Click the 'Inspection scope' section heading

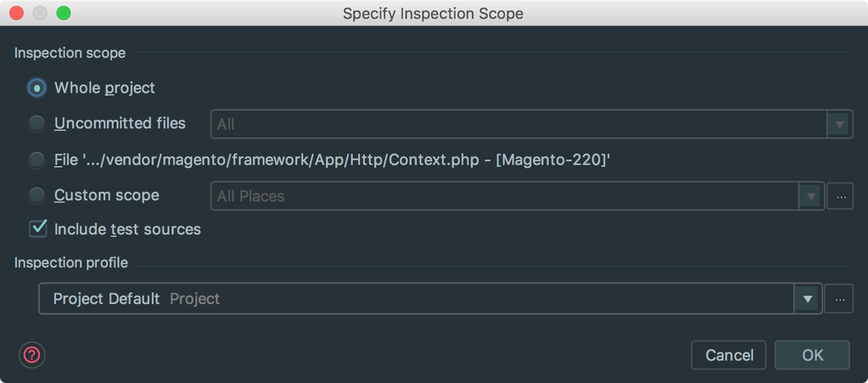[69, 53]
